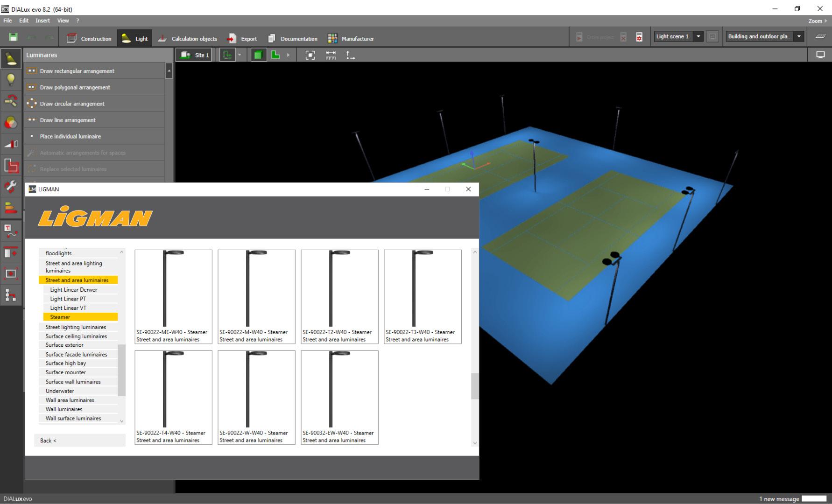Toggle the monitor display icon at top right
This screenshot has width=832, height=504.
point(820,55)
